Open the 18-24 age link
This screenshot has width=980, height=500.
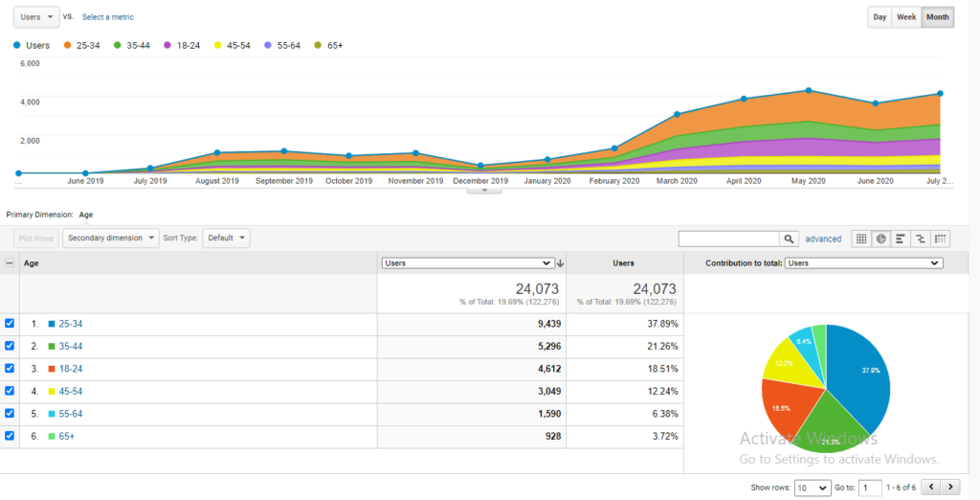(71, 369)
